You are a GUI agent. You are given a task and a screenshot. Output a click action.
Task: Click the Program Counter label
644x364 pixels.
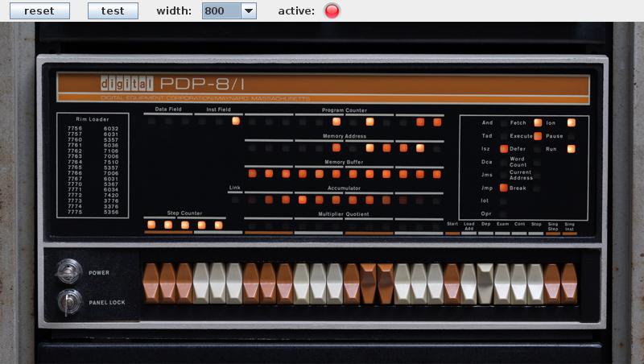[345, 110]
